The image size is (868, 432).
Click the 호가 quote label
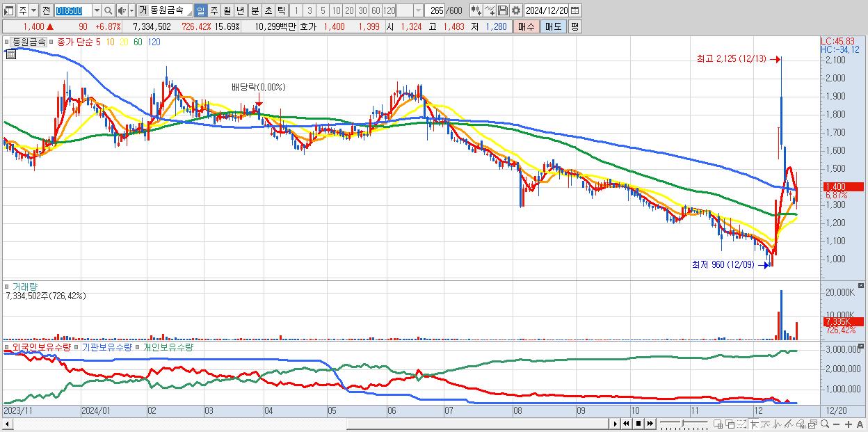tap(308, 26)
